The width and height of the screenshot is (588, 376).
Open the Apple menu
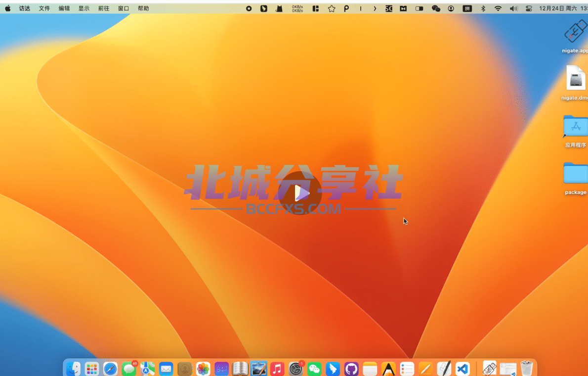coord(7,8)
